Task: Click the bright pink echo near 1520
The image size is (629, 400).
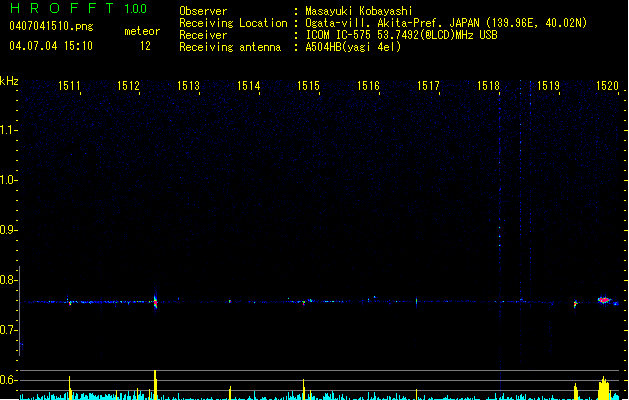Action: [604, 300]
